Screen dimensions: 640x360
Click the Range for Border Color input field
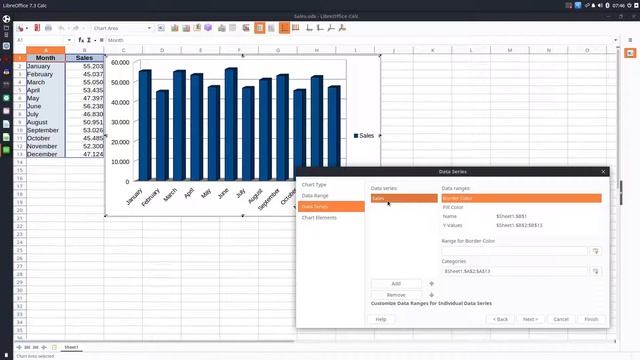click(x=514, y=251)
